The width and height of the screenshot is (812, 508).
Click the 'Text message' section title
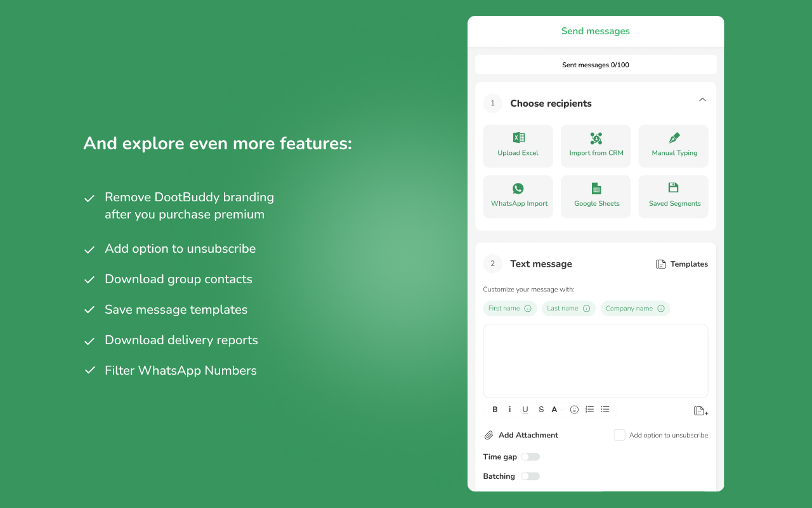coord(541,264)
